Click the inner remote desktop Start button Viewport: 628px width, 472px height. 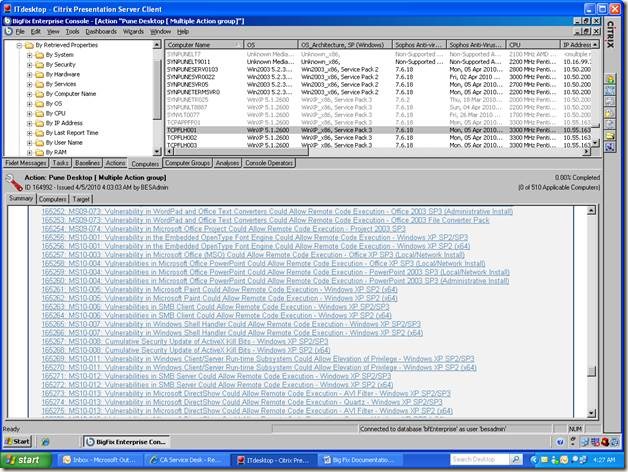point(17,442)
